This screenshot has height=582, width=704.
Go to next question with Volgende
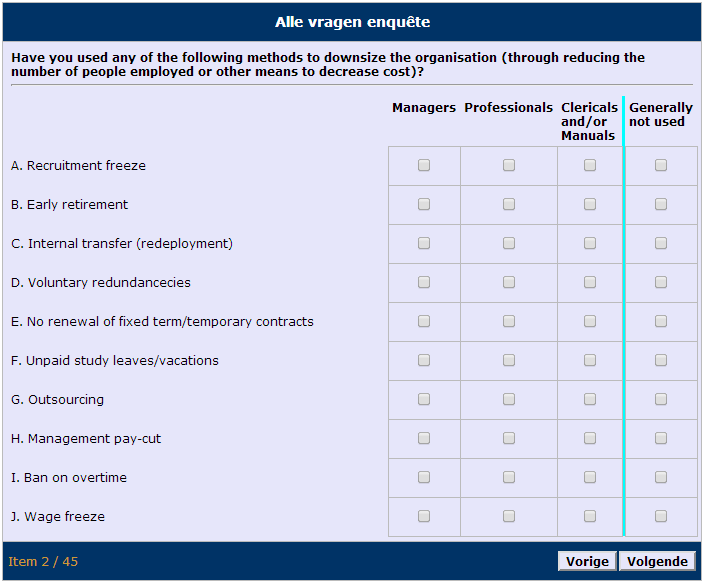(657, 561)
